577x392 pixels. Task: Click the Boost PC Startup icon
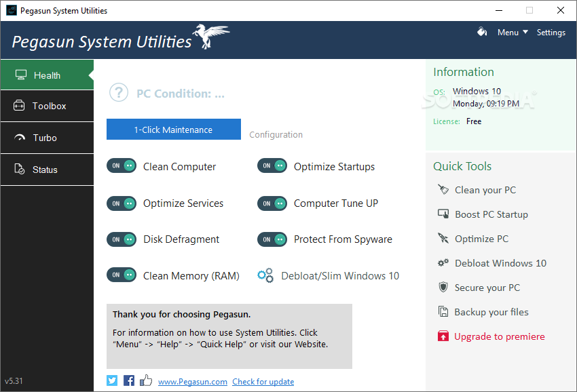click(444, 214)
